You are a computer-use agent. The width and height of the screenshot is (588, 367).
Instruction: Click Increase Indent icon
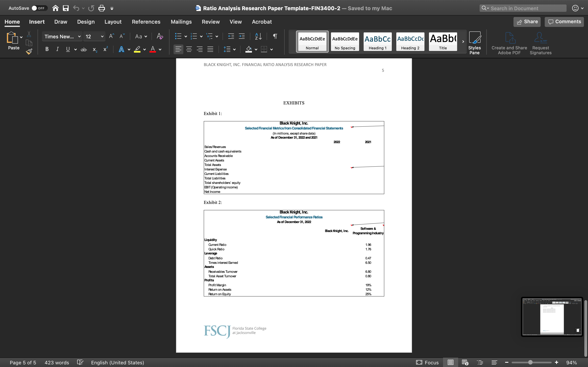pos(242,36)
